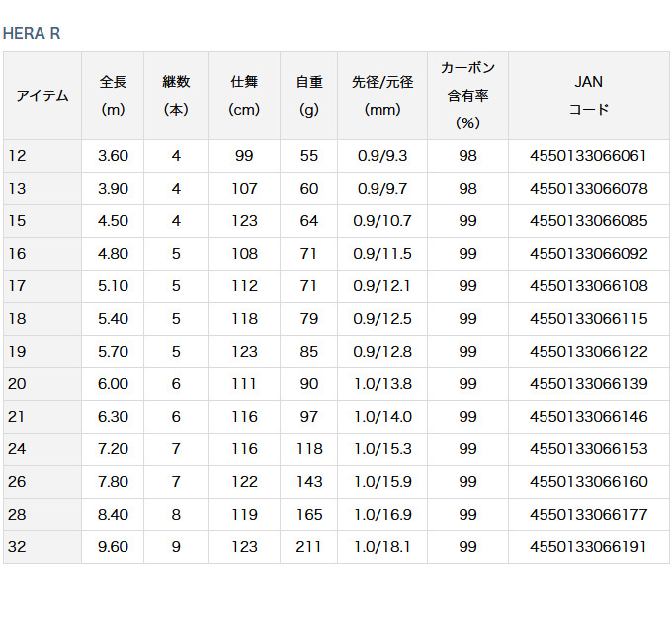Image resolution: width=672 pixels, height=640 pixels.
Task: Click the 仕舞 (cm) header cell
Action: (x=244, y=96)
